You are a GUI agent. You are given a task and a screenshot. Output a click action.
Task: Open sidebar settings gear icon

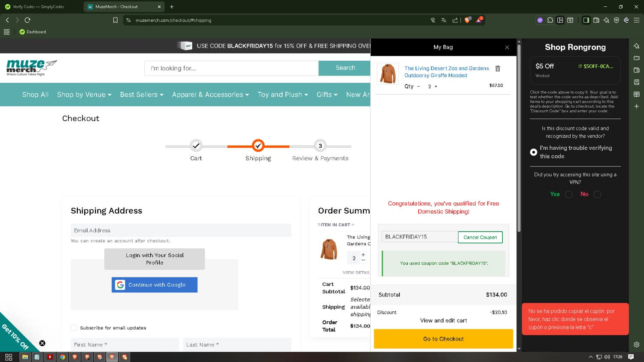pyautogui.click(x=637, y=344)
